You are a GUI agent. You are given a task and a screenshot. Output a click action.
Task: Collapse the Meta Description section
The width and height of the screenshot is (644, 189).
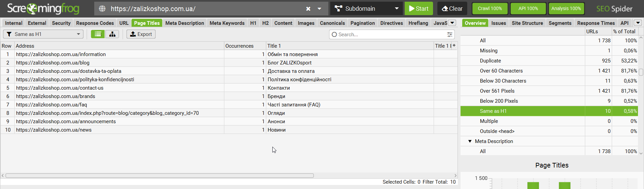click(470, 141)
